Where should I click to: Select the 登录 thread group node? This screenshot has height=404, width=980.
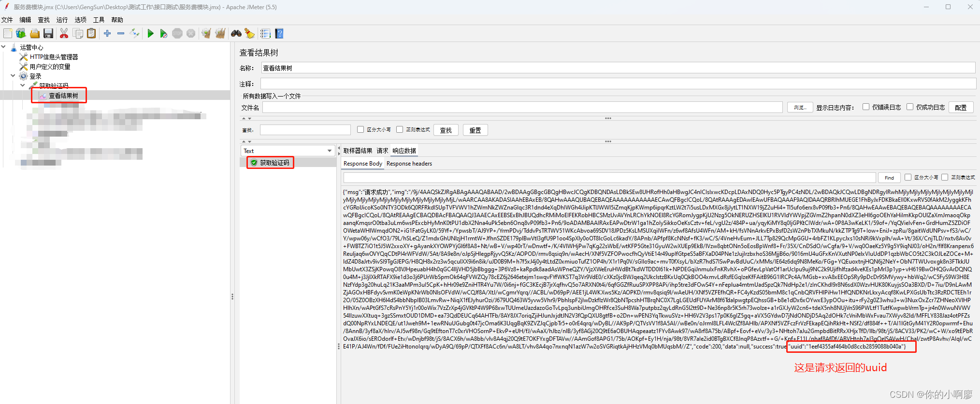(35, 76)
